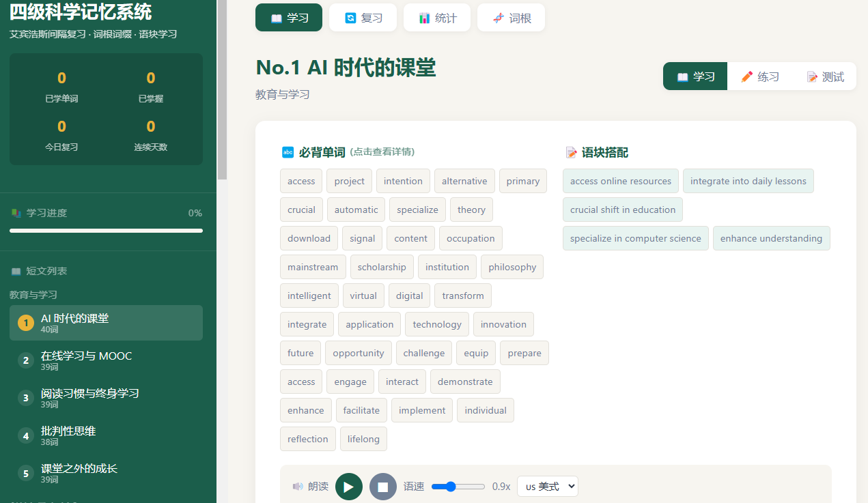This screenshot has height=503, width=868.
Task: Click the 'institution' word chip
Action: coord(447,267)
